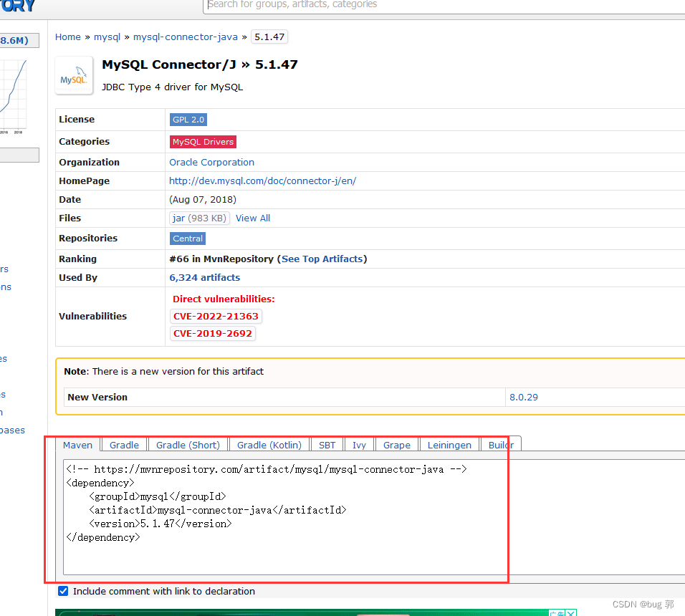Click the '#66 in MvnRepository' ranking text
The width and height of the screenshot is (685, 616).
(x=221, y=259)
